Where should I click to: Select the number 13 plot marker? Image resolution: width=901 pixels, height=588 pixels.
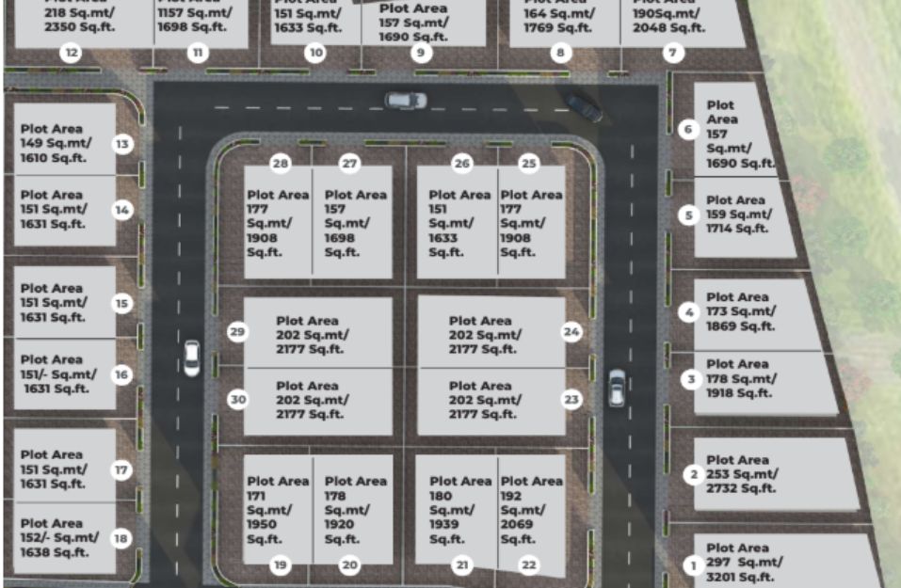[x=122, y=144]
